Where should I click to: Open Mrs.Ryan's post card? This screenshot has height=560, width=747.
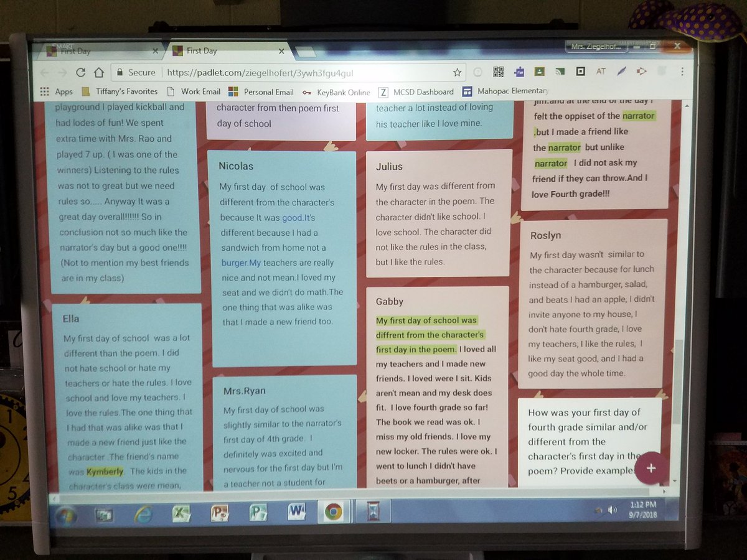(285, 432)
